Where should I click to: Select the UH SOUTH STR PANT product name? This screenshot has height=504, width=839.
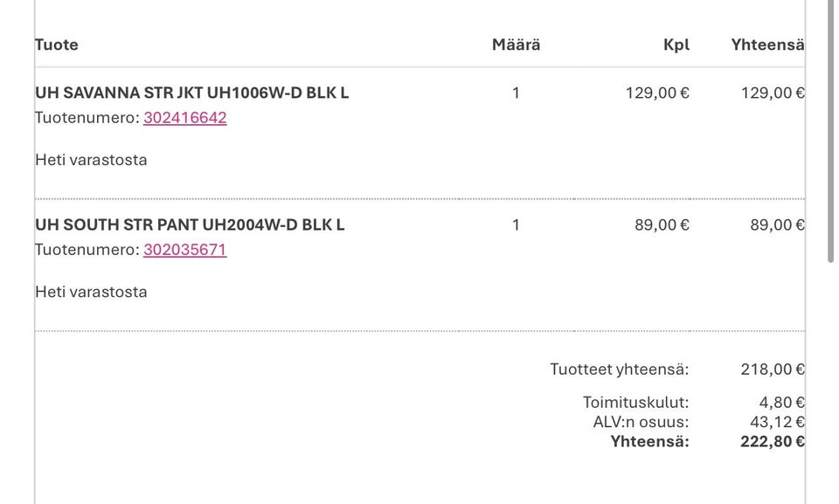(x=190, y=224)
